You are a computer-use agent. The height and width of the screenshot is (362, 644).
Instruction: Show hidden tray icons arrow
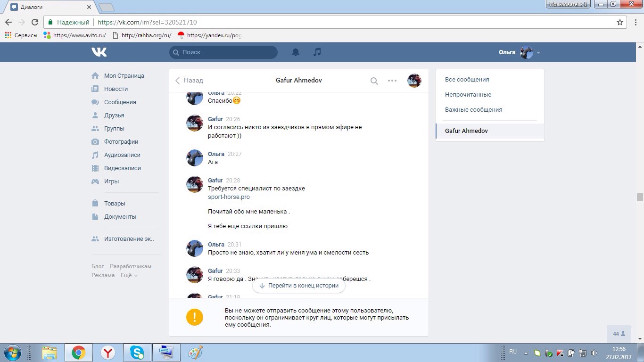pyautogui.click(x=526, y=353)
